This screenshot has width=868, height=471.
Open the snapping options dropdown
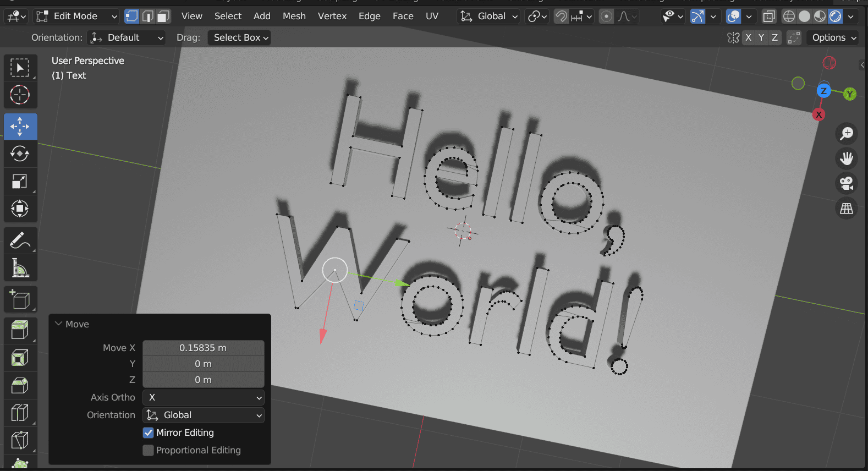click(581, 17)
